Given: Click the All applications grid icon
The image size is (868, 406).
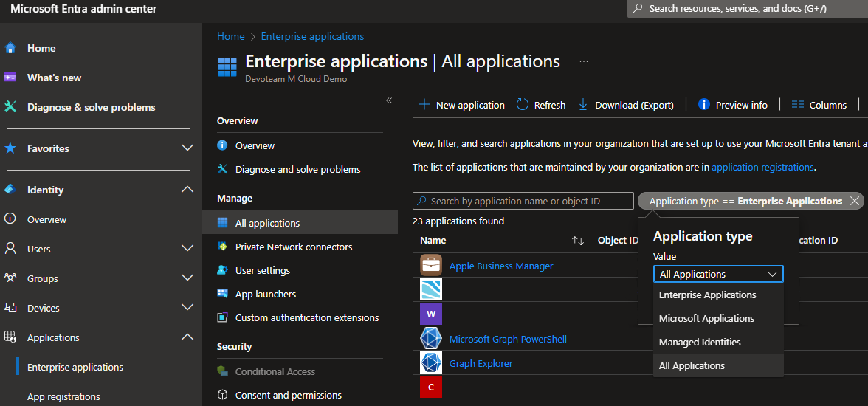Looking at the screenshot, I should 223,223.
